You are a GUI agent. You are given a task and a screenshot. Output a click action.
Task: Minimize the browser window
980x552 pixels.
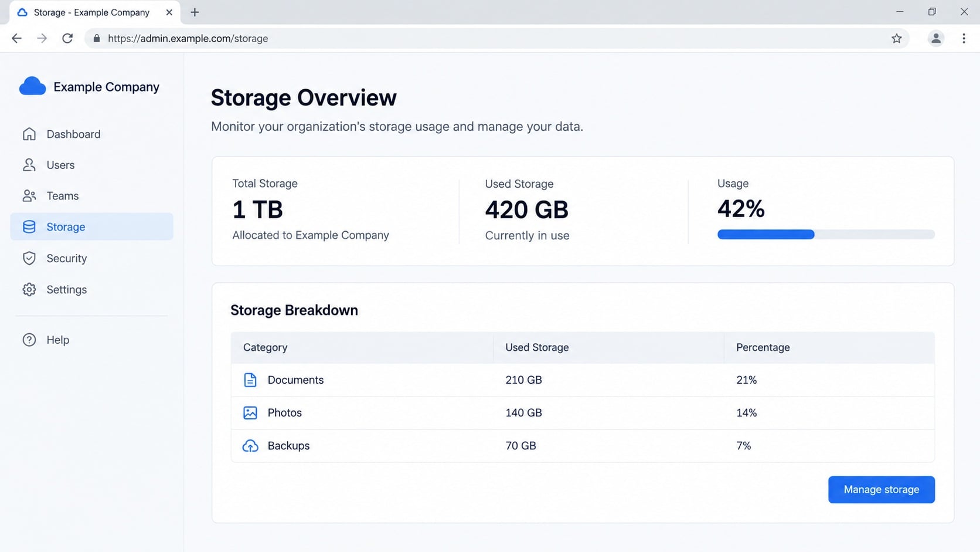(900, 12)
